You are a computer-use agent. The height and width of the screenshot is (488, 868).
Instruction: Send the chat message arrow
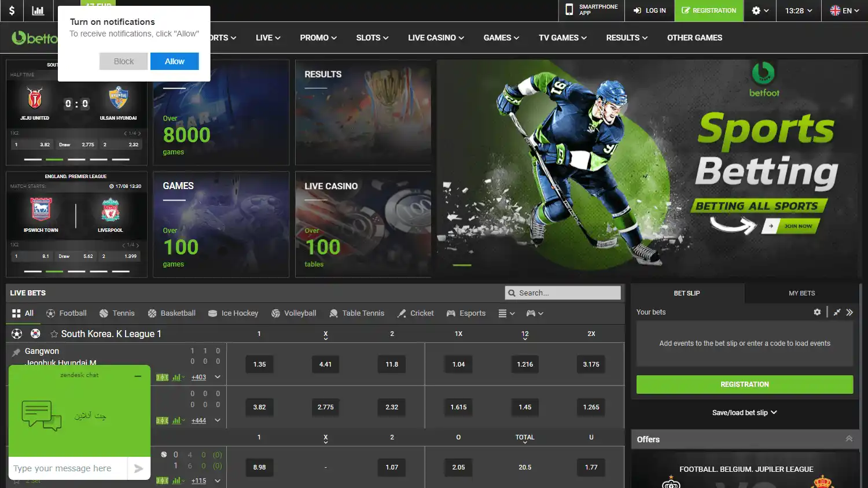tap(138, 468)
